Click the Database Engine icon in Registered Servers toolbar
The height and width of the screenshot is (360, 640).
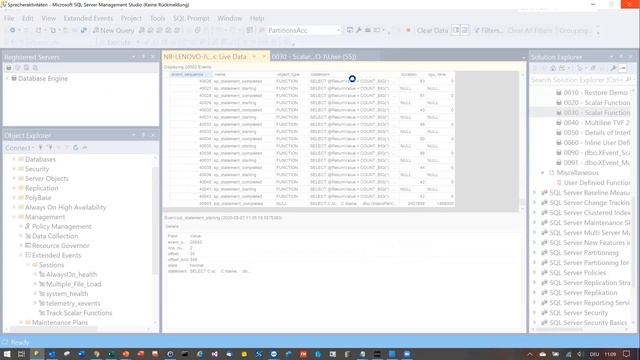(9, 68)
